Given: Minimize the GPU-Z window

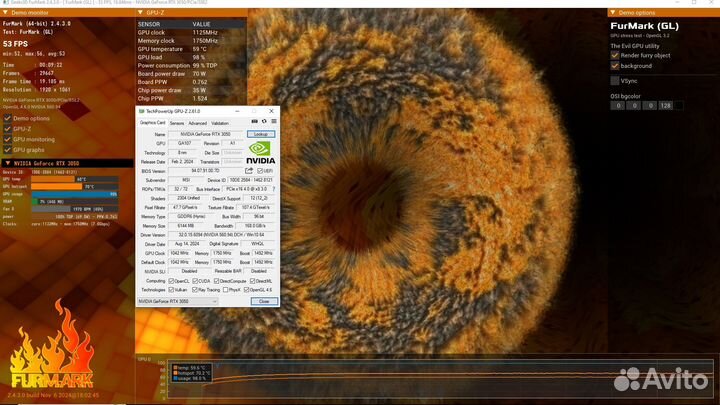Looking at the screenshot, I should coord(237,111).
